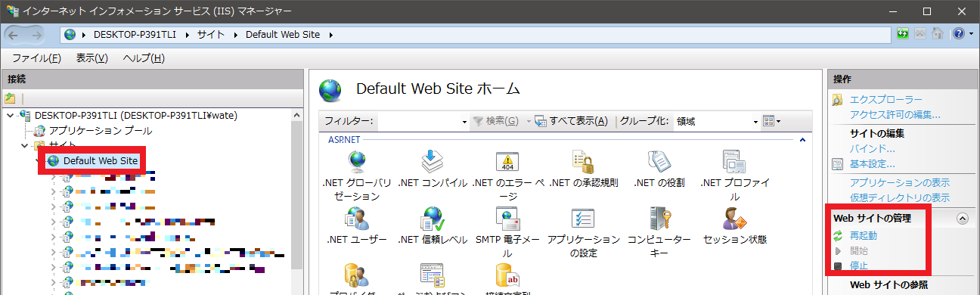This screenshot has width=980, height=295.
Task: Open the フィルター dropdown arrow
Action: [464, 121]
